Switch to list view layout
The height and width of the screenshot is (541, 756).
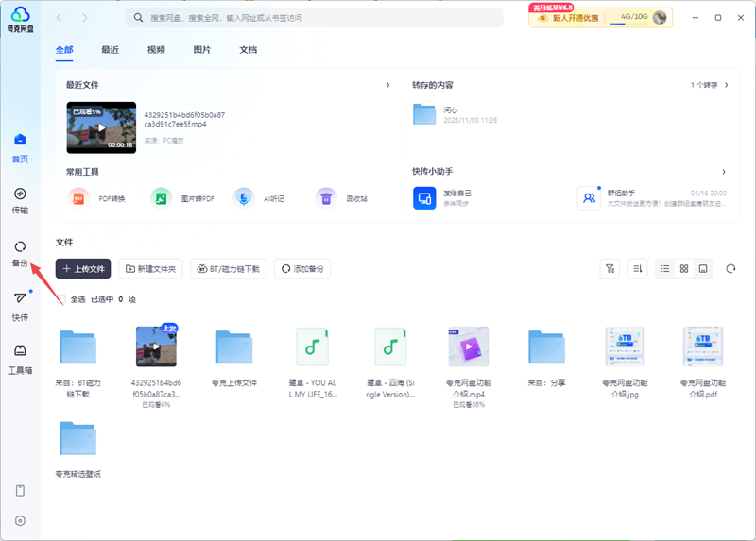coord(665,269)
